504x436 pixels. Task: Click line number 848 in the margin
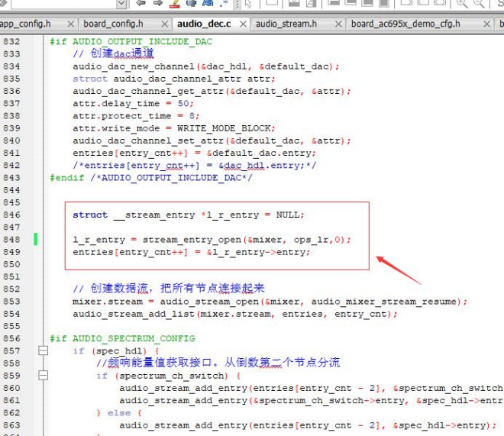click(x=11, y=240)
